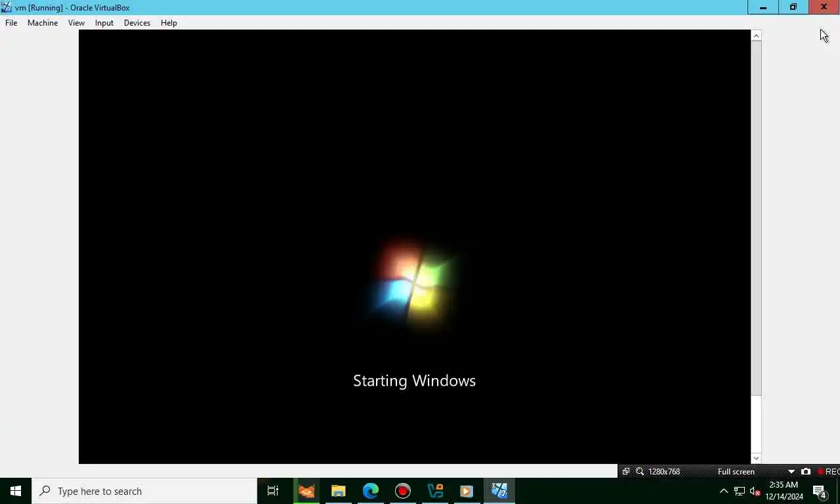Viewport: 840px width, 504px height.
Task: Open the Machine menu
Action: [x=43, y=23]
